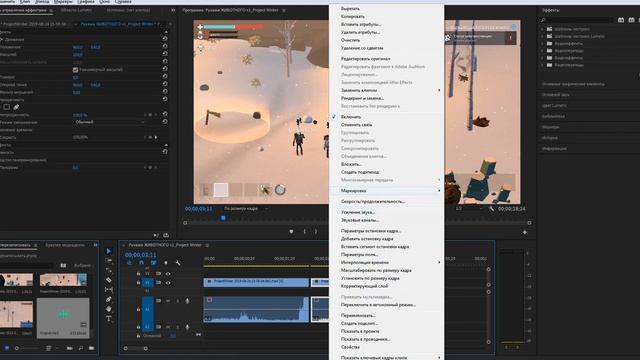Image resolution: width=640 pixels, height=360 pixels.
Task: Toggle snap magnet in timeline header
Action: coord(141,263)
